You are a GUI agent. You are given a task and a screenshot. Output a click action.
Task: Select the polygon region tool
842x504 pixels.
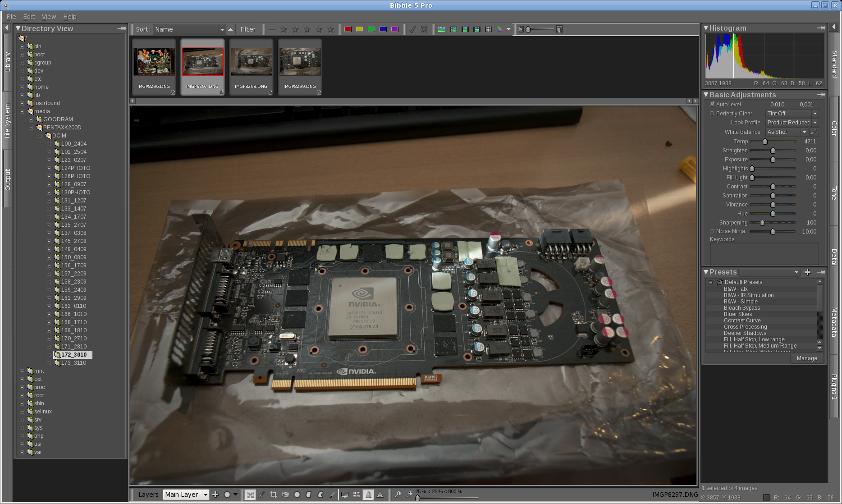tap(309, 495)
